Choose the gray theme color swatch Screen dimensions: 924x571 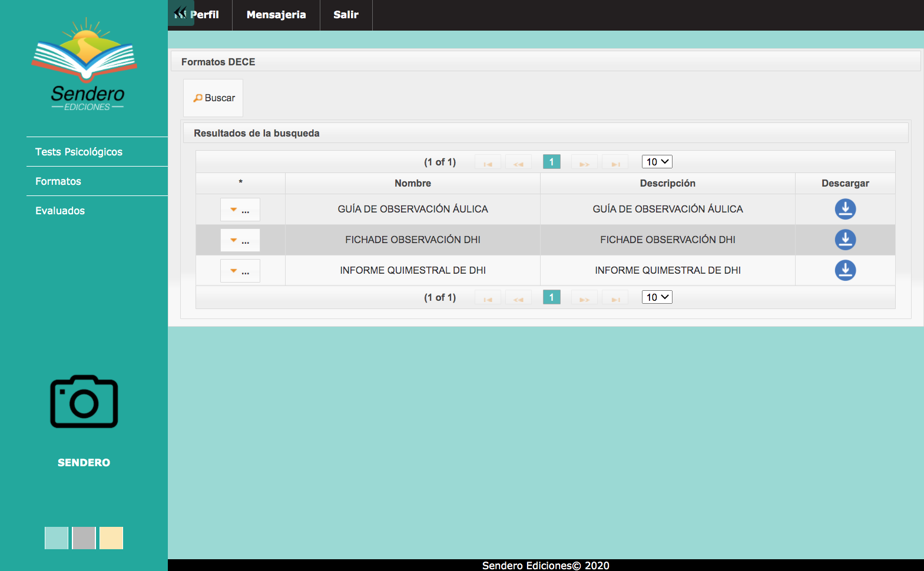(84, 538)
